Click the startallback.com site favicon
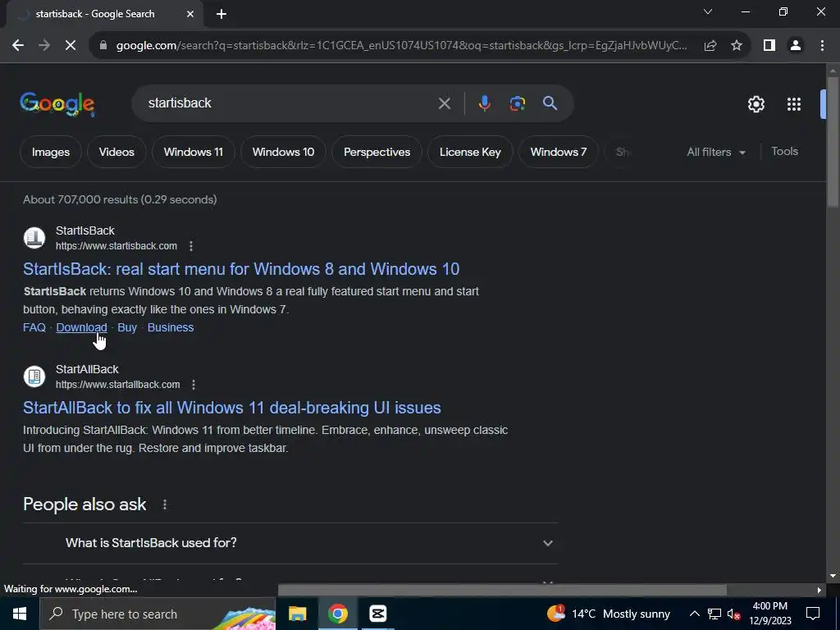The image size is (840, 630). [34, 376]
